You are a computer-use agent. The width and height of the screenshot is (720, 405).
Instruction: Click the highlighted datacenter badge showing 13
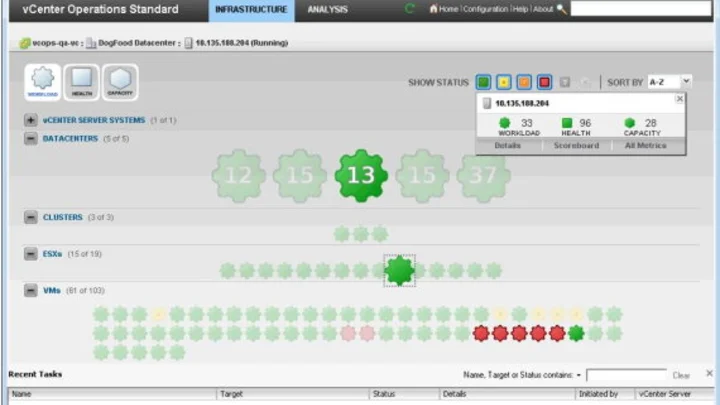coord(361,176)
